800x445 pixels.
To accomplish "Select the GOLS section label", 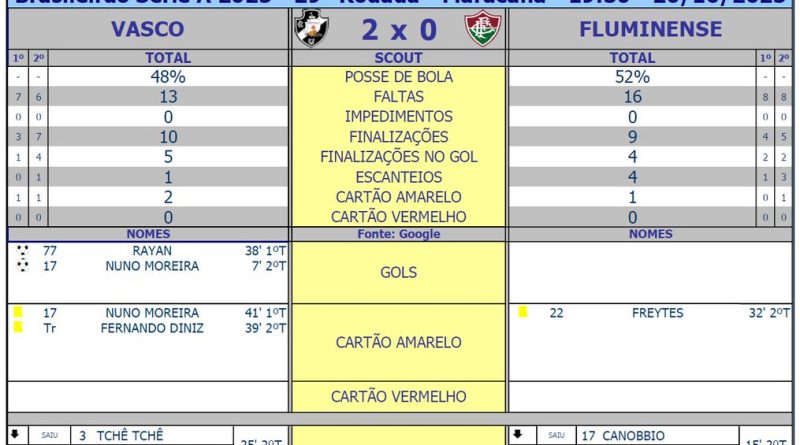I will click(x=398, y=272).
